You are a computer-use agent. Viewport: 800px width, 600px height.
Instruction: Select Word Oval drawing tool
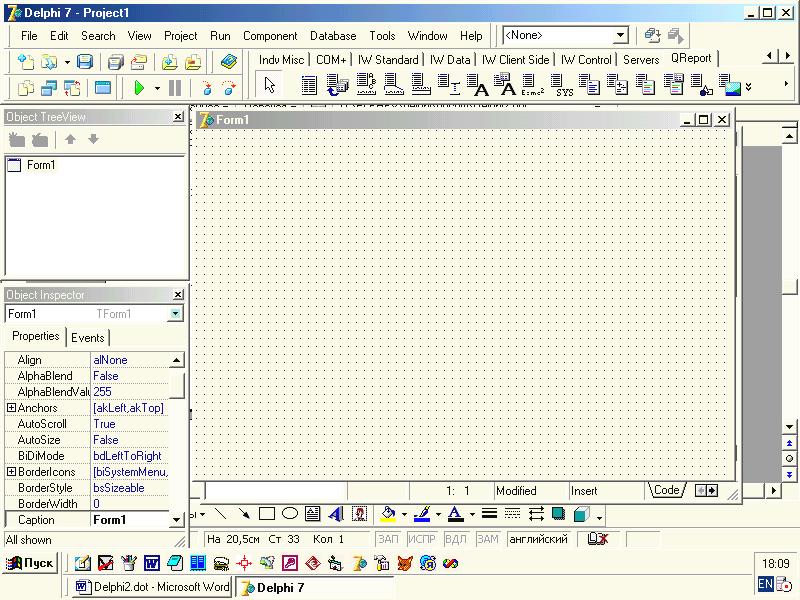pos(290,513)
